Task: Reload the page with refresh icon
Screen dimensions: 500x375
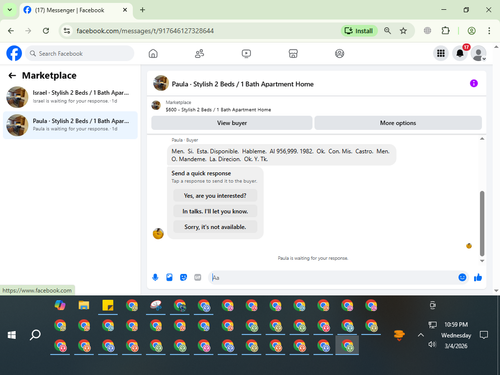Action: pos(46,31)
